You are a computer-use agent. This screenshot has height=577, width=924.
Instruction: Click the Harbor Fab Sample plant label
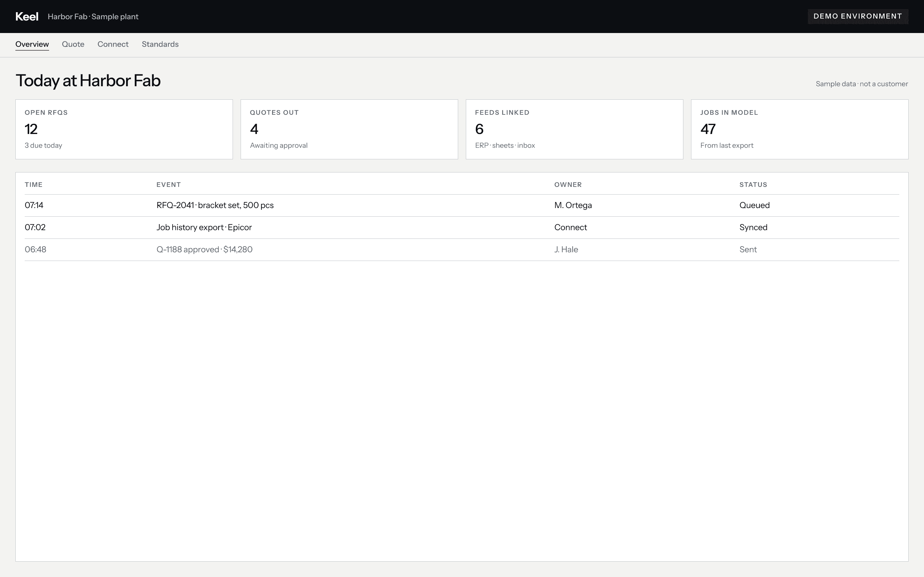(93, 16)
